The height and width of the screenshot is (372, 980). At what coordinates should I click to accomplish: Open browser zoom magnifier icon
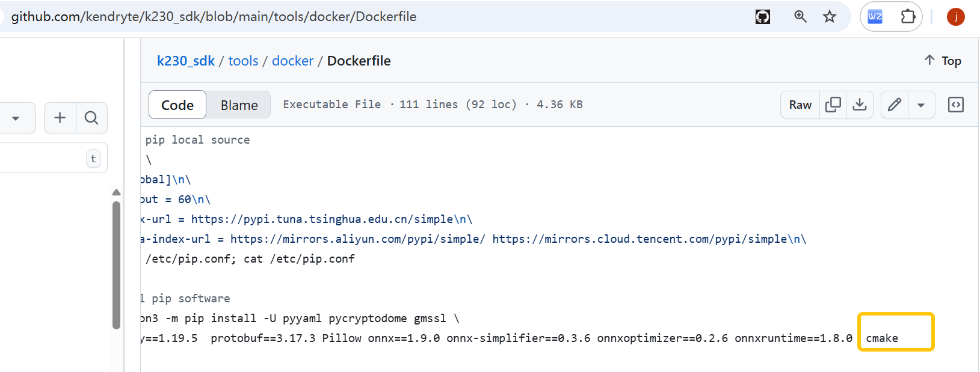[800, 17]
